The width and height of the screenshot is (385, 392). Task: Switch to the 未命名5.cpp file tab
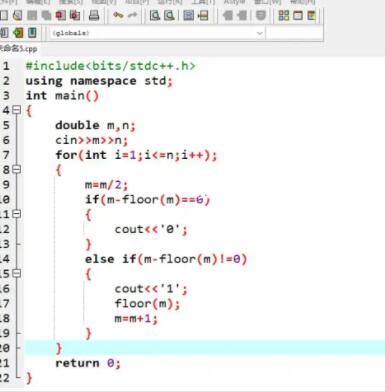[18, 49]
